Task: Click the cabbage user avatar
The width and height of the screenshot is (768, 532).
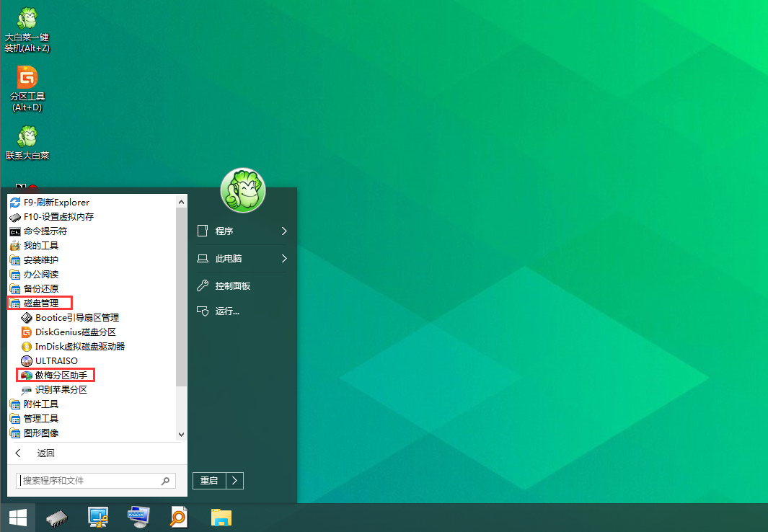Action: pyautogui.click(x=243, y=190)
